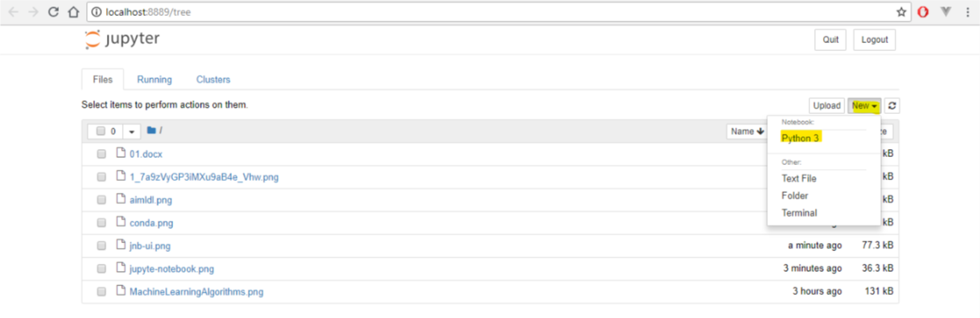
Task: Click the browser home icon
Action: [73, 12]
